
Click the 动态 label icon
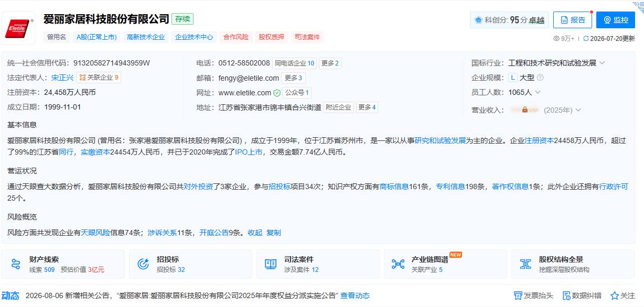tap(10, 295)
